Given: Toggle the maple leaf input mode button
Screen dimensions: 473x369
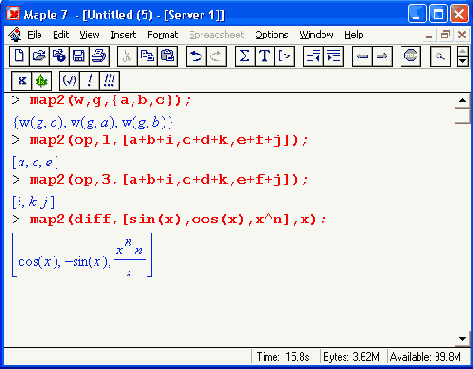Looking at the screenshot, I should [42, 81].
